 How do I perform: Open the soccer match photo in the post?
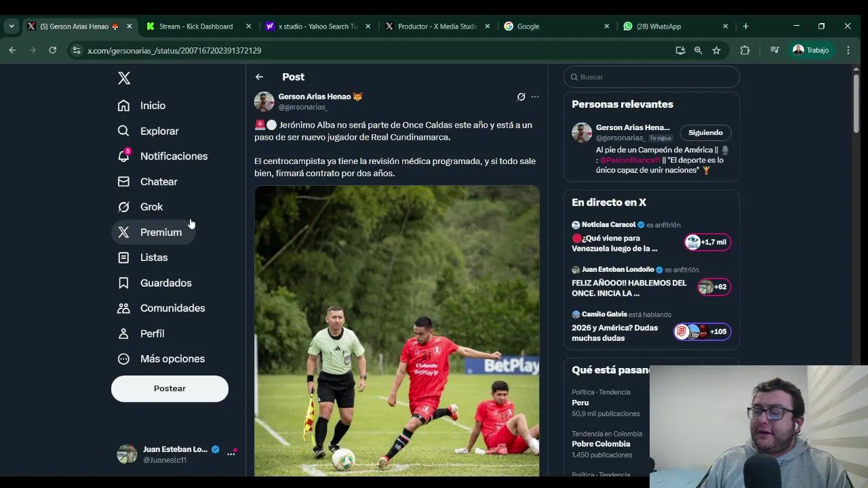click(397, 331)
